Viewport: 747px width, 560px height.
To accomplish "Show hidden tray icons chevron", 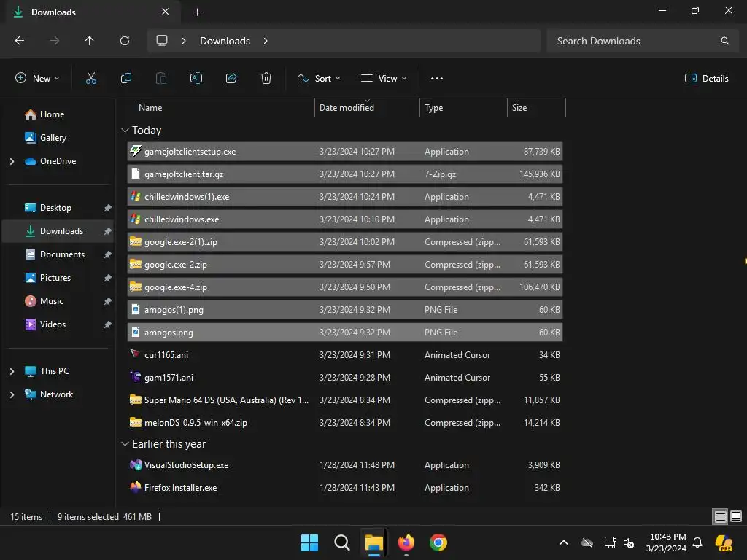I will click(x=564, y=542).
